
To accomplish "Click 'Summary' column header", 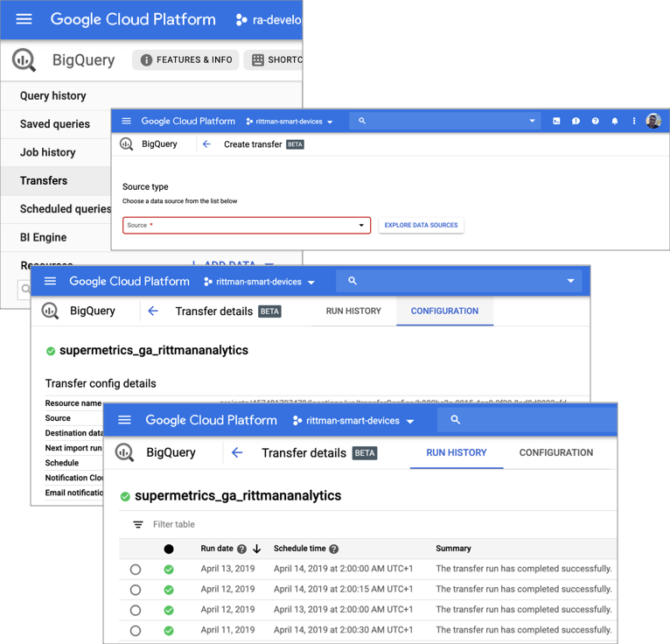I will (x=453, y=549).
